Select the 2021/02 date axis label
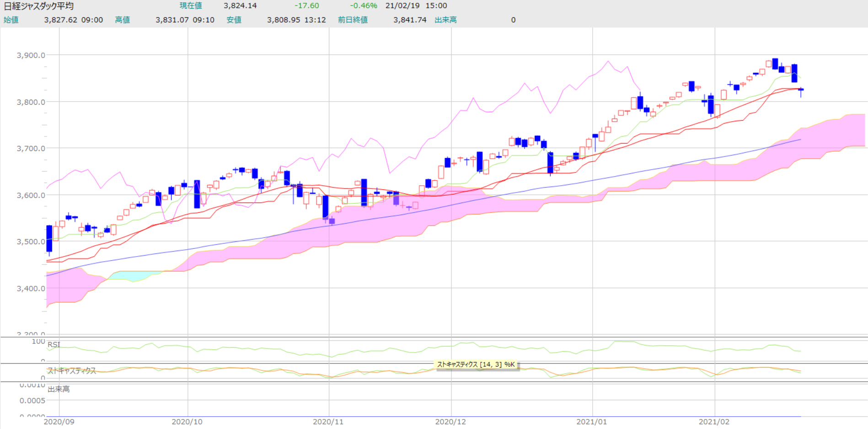The height and width of the screenshot is (429, 868). [714, 422]
